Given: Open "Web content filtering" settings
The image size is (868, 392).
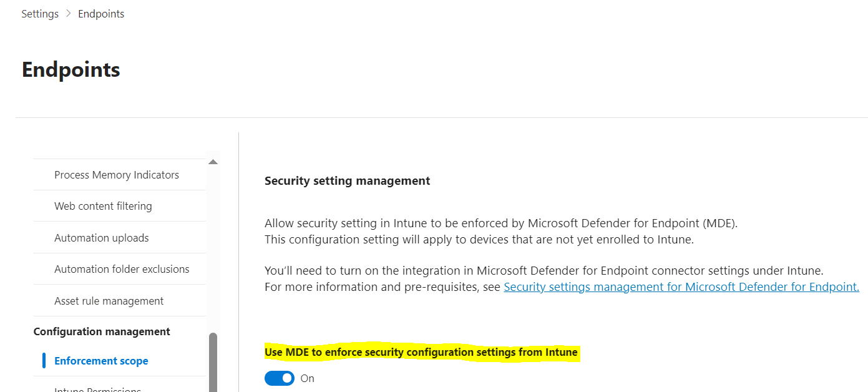Looking at the screenshot, I should pyautogui.click(x=103, y=205).
